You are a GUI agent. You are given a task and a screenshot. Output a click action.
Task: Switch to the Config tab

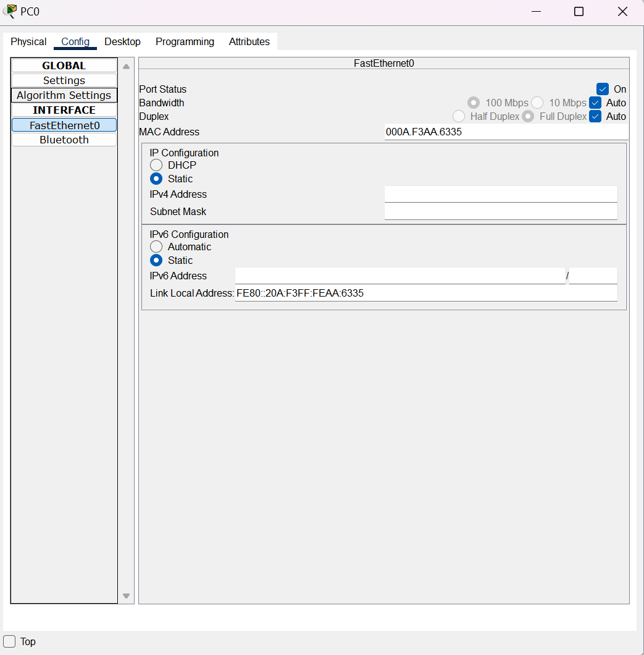point(75,42)
